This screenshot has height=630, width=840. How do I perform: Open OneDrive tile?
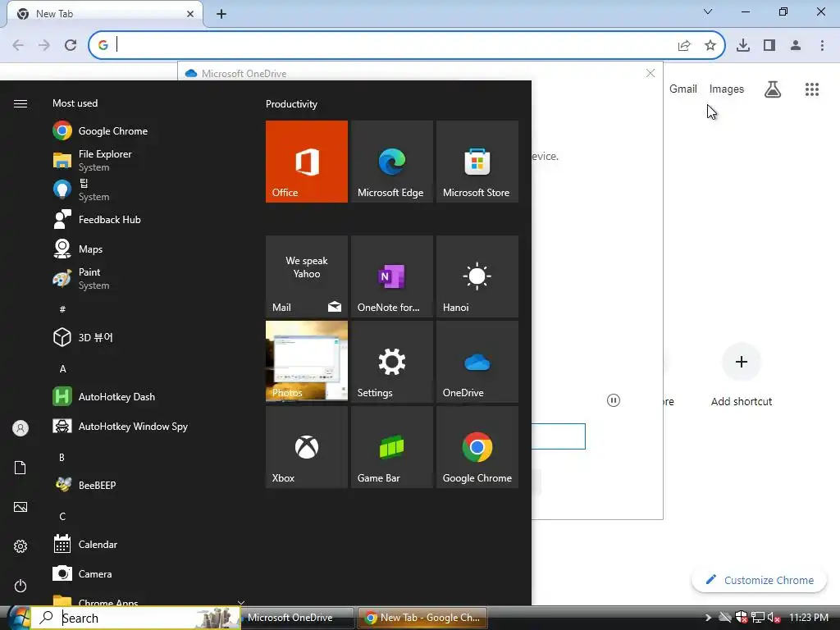click(x=477, y=362)
